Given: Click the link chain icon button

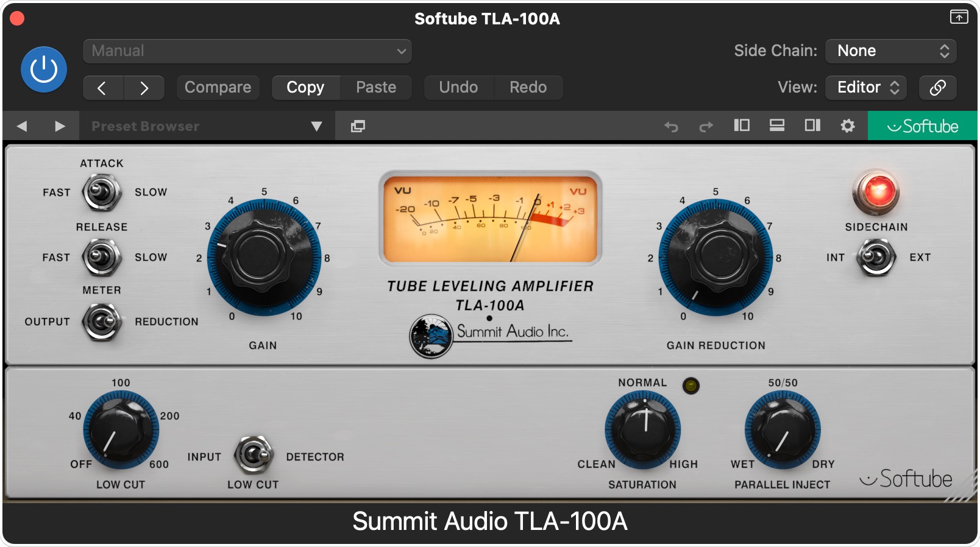Looking at the screenshot, I should coord(938,88).
